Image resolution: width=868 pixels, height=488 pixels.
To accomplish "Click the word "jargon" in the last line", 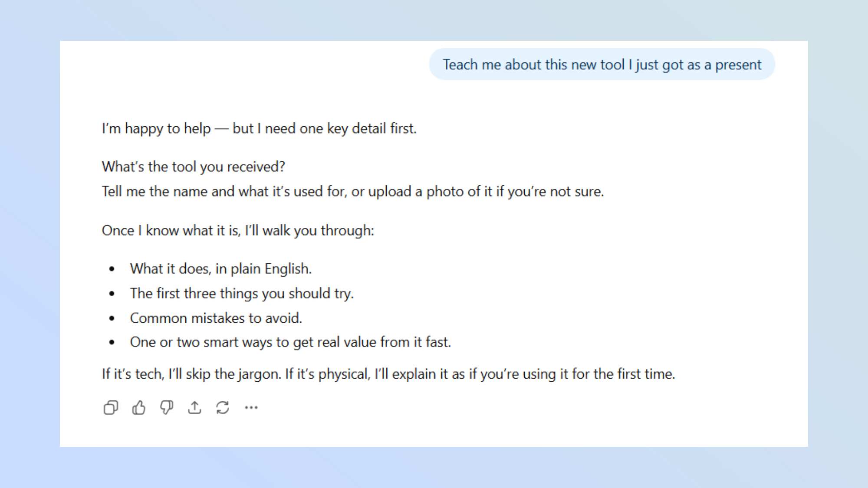I will (259, 374).
